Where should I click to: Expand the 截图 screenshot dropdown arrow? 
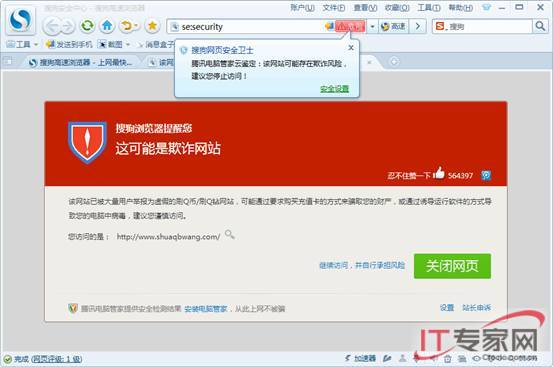pos(128,45)
